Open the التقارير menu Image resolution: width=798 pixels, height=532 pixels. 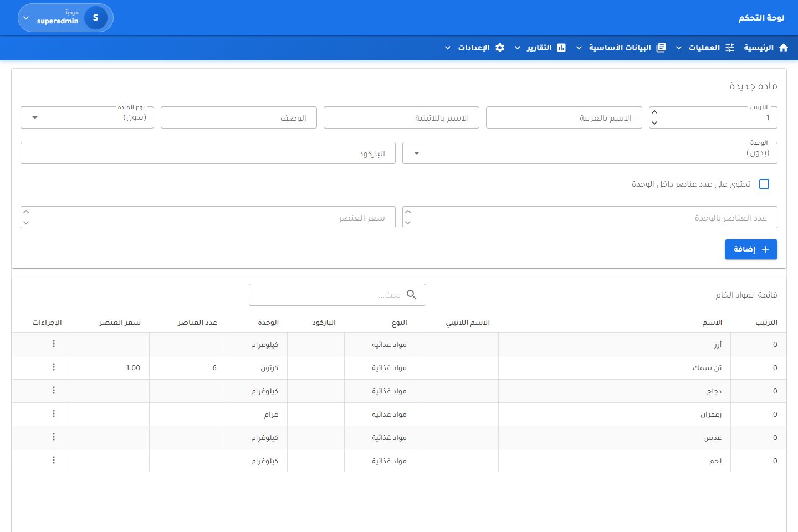pos(540,48)
